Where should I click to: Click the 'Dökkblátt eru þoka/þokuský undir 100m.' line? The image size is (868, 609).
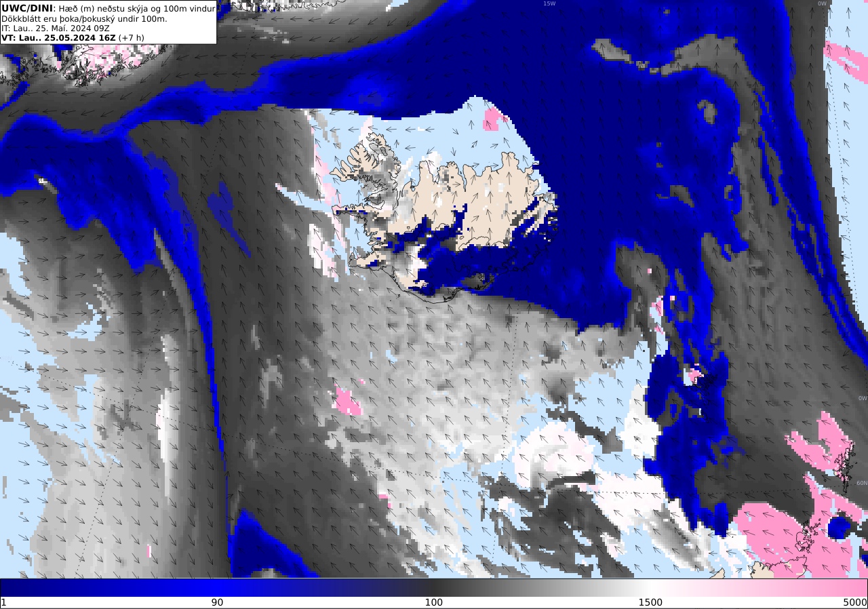(84, 18)
